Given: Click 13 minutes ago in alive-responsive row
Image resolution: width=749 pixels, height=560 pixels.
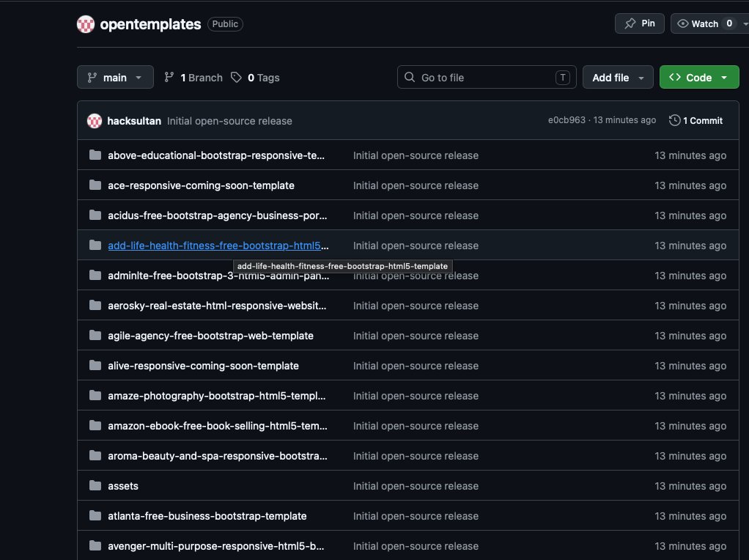Looking at the screenshot, I should coord(690,366).
